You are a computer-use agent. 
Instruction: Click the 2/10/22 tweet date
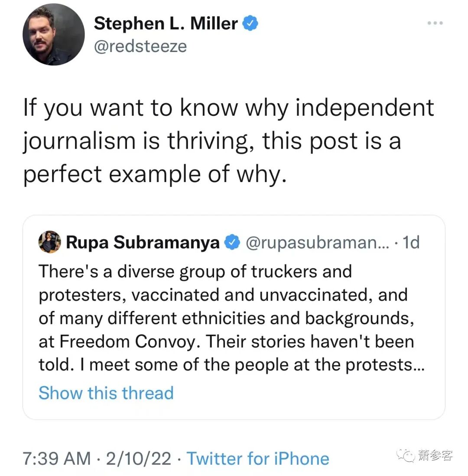(139, 458)
